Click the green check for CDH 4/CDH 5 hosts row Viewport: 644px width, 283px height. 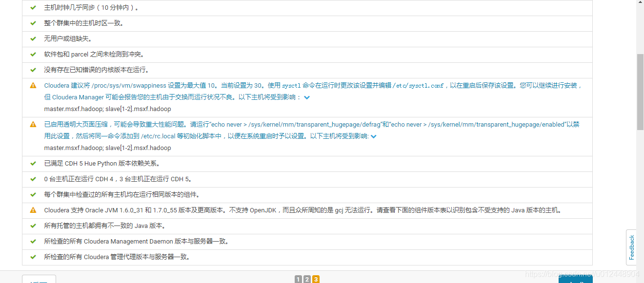(x=33, y=179)
